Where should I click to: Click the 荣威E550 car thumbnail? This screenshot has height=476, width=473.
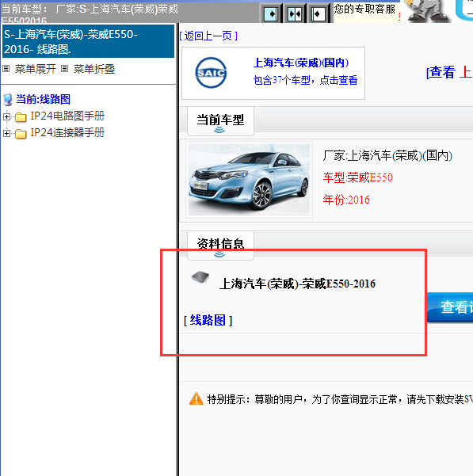249,180
